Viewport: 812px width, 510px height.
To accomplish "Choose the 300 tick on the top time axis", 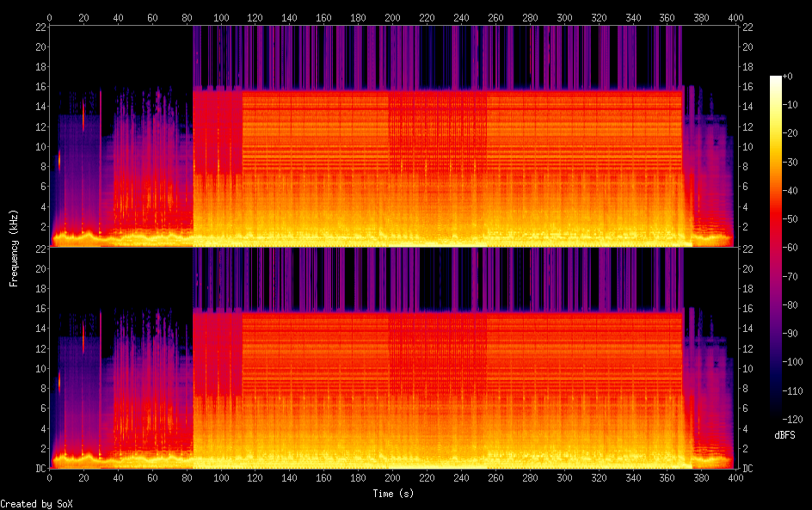I will point(565,17).
